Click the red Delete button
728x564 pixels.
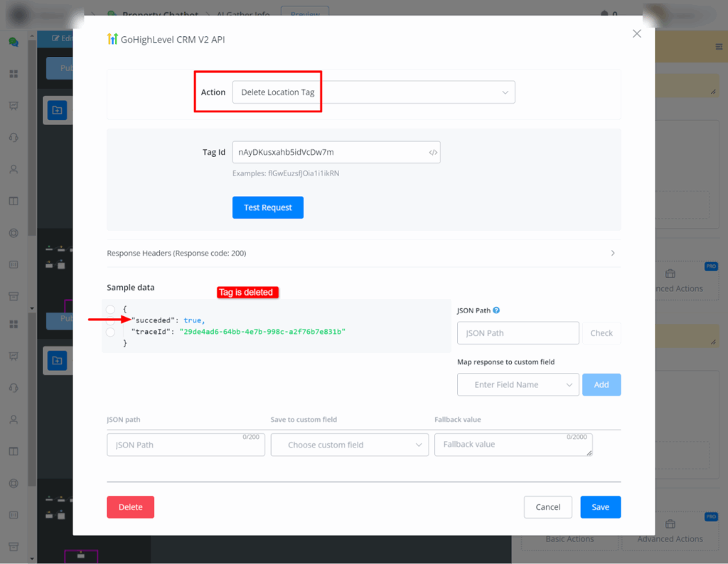130,507
